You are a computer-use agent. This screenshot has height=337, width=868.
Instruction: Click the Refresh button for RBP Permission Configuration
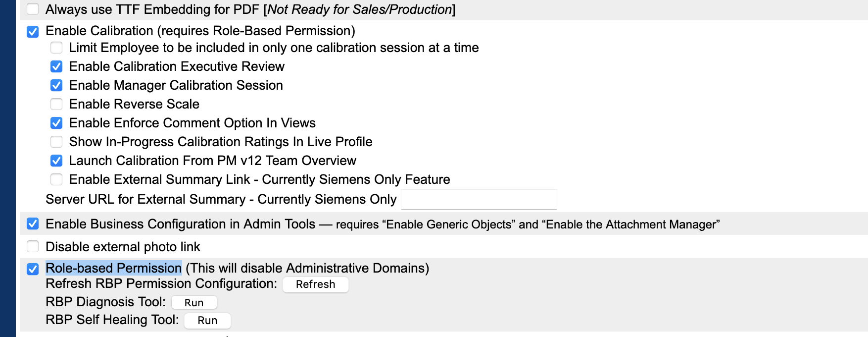pyautogui.click(x=316, y=284)
